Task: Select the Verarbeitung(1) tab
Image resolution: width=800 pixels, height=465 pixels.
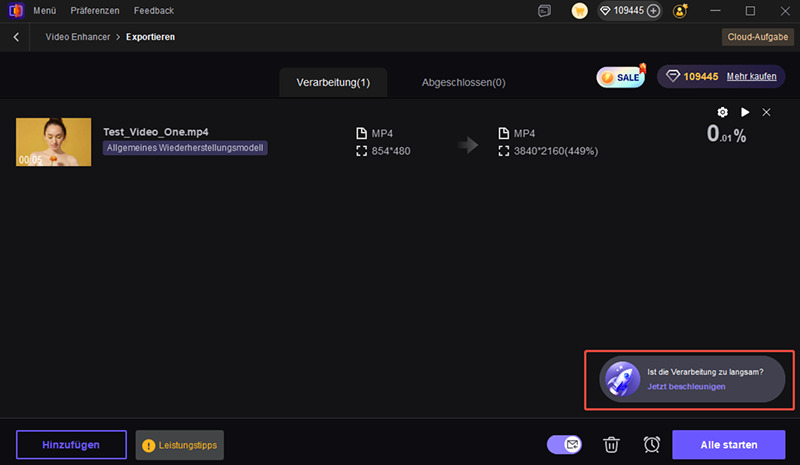Action: point(333,82)
